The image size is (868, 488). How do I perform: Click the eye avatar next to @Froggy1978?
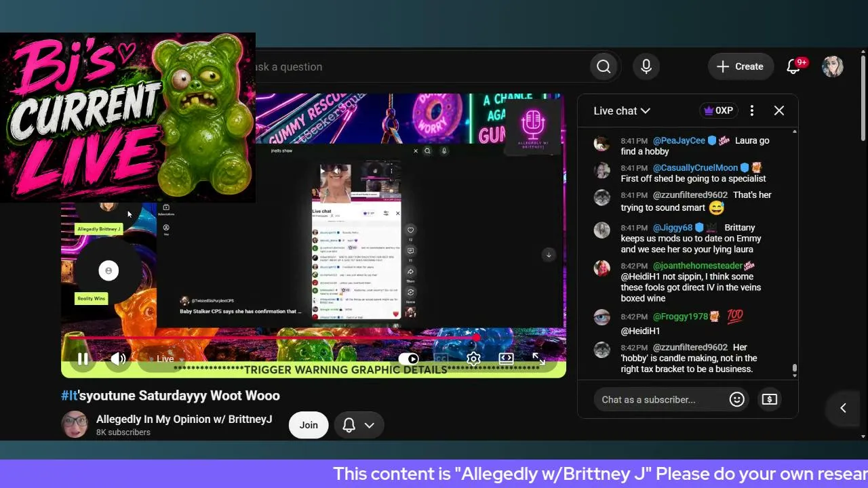pos(601,317)
